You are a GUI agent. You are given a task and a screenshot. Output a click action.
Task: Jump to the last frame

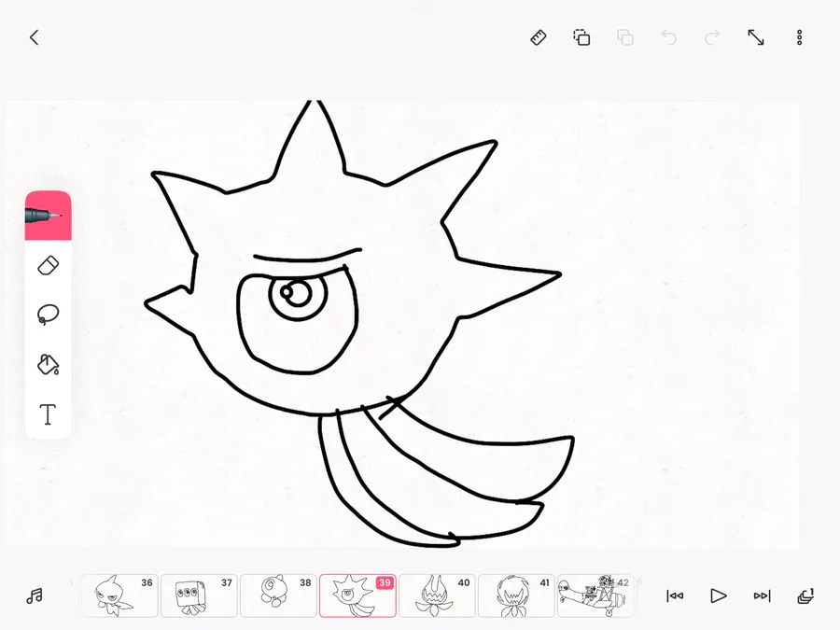tap(762, 595)
